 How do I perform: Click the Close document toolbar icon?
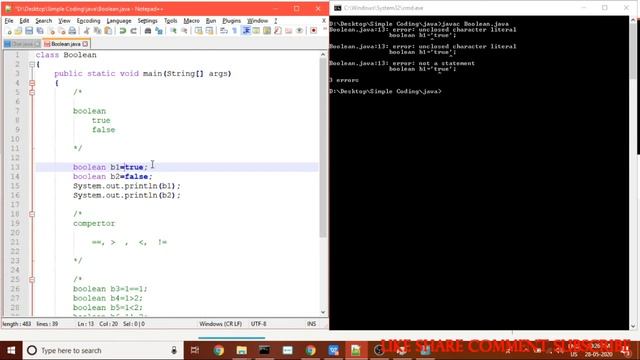(x=51, y=31)
